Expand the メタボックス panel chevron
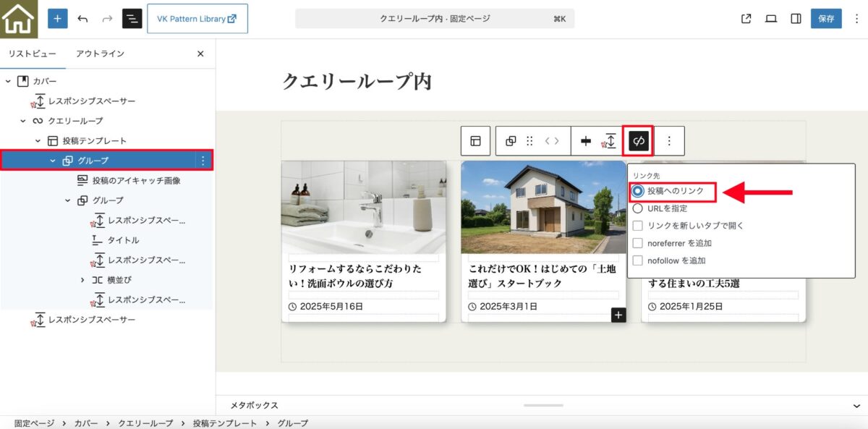The image size is (868, 429). pos(856,405)
